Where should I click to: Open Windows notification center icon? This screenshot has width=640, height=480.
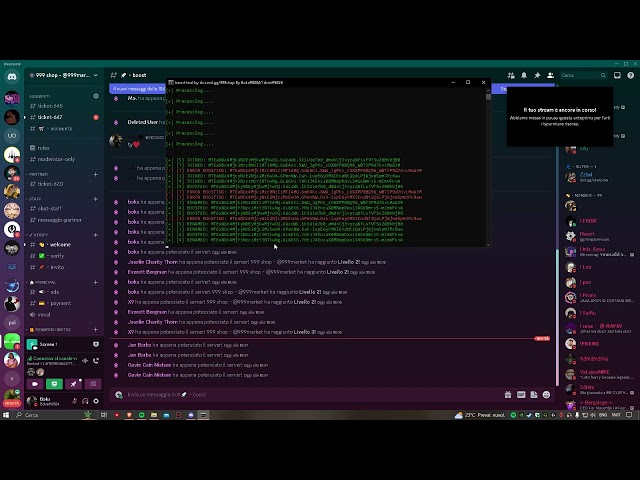[x=629, y=415]
